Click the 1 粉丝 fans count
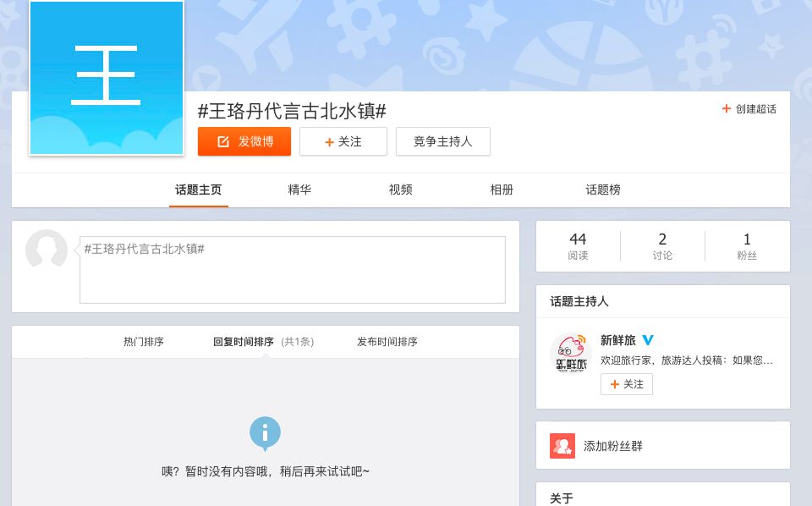This screenshot has height=506, width=812. pyautogui.click(x=747, y=246)
